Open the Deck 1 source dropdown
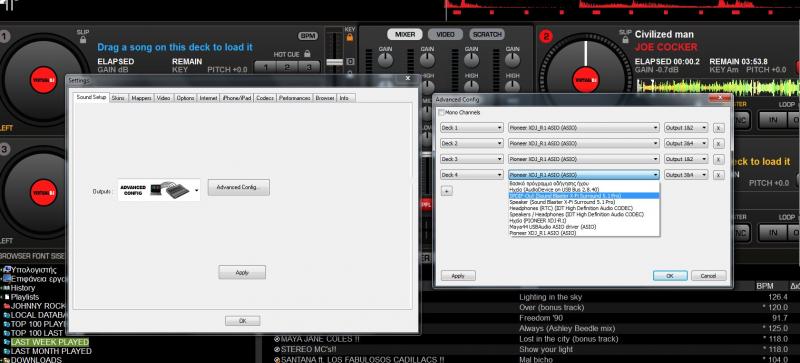Image resolution: width=800 pixels, height=363 pixels. (471, 128)
